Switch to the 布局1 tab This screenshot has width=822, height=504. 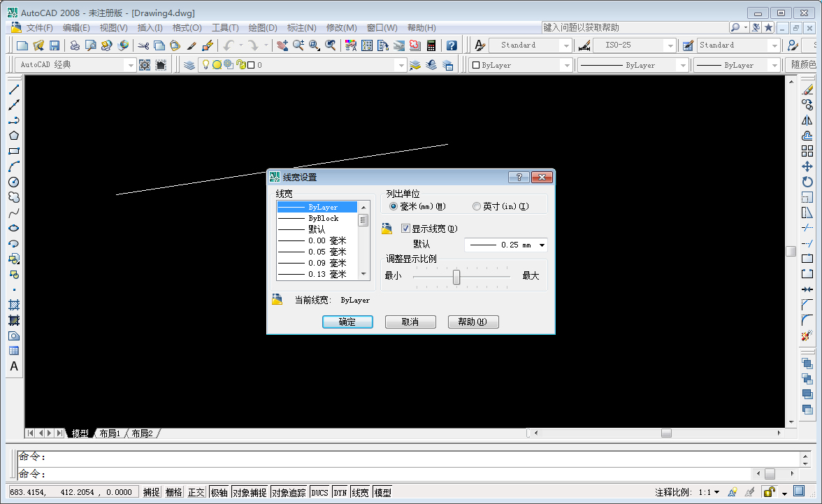tap(109, 433)
